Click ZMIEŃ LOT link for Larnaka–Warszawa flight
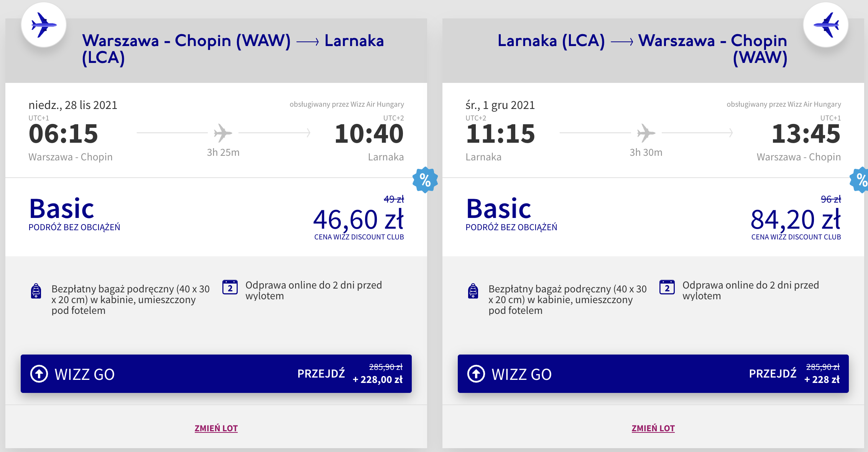 pyautogui.click(x=653, y=428)
